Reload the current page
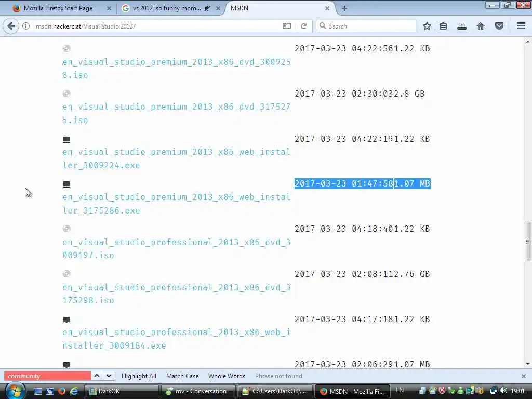 (x=303, y=26)
